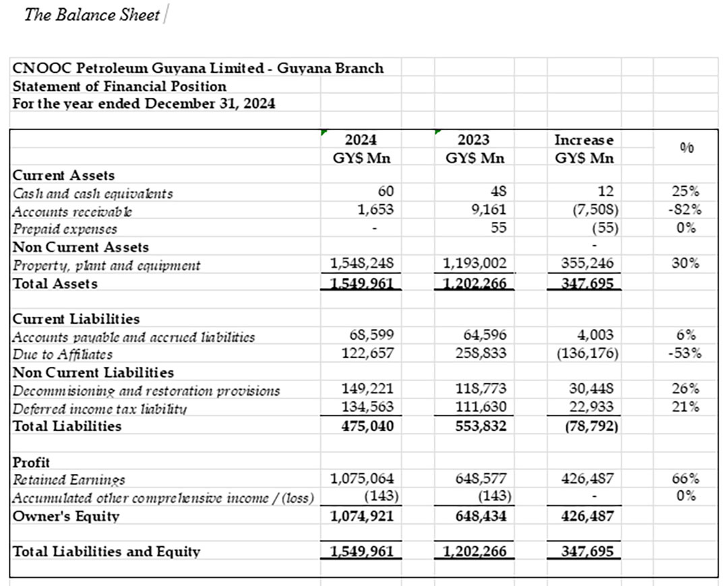This screenshot has width=728, height=586.
Task: Select accounts receivable 2023 value 9,161
Action: tap(489, 210)
